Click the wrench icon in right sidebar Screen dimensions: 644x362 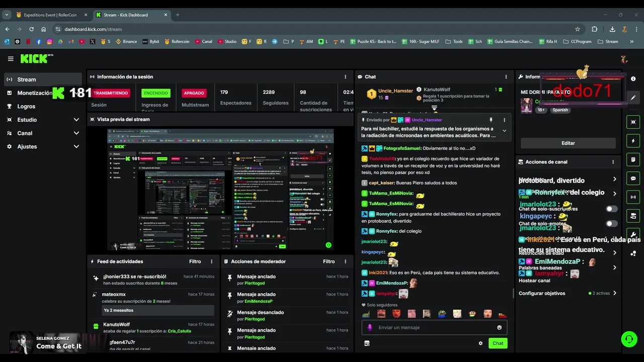tap(633, 235)
